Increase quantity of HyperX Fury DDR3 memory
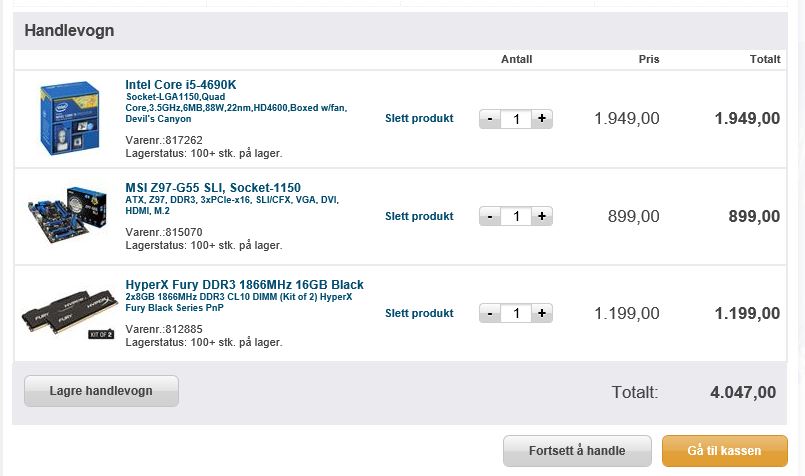 [x=542, y=313]
